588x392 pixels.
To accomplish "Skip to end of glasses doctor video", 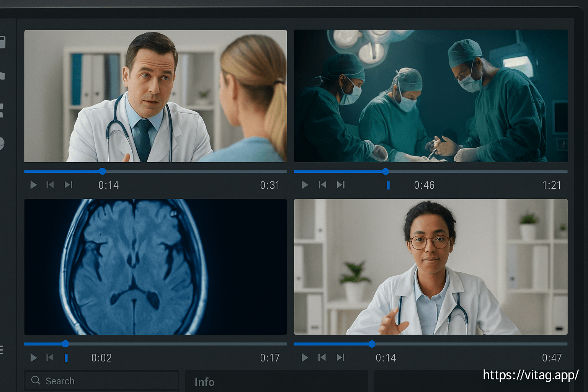I will 341,358.
